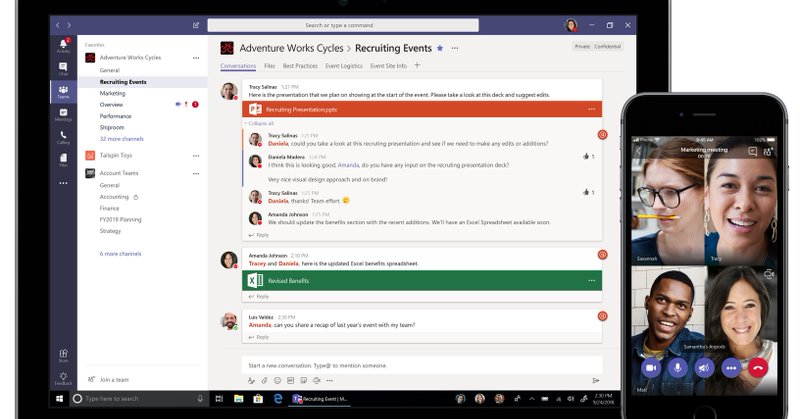Insert a GIF in compose toolbar
Image resolution: width=800 pixels, height=419 pixels.
click(290, 380)
